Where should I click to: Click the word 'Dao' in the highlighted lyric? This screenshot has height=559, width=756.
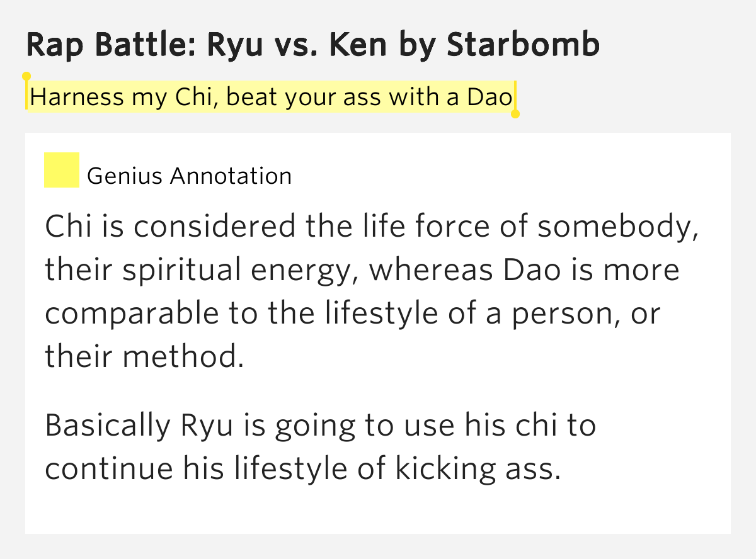click(491, 98)
